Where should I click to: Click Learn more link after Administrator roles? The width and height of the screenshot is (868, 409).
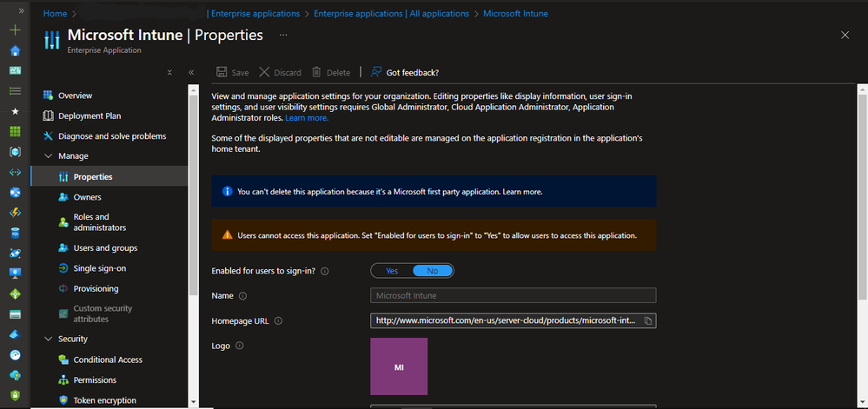[307, 118]
